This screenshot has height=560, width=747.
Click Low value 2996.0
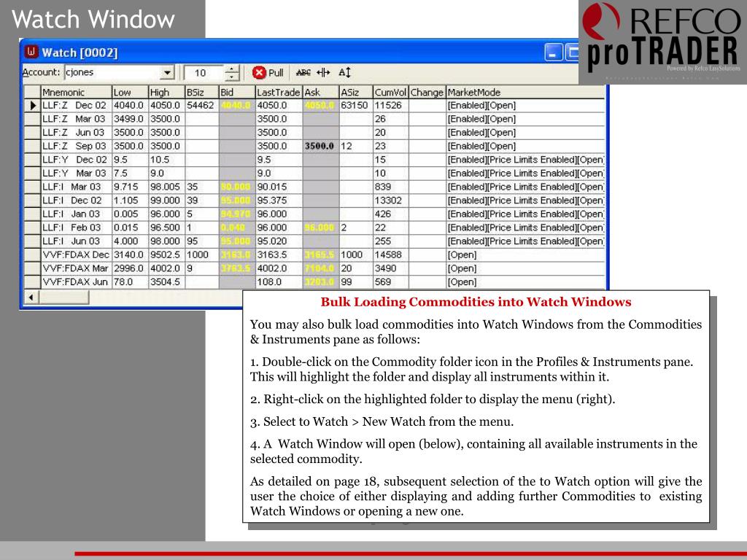point(128,268)
